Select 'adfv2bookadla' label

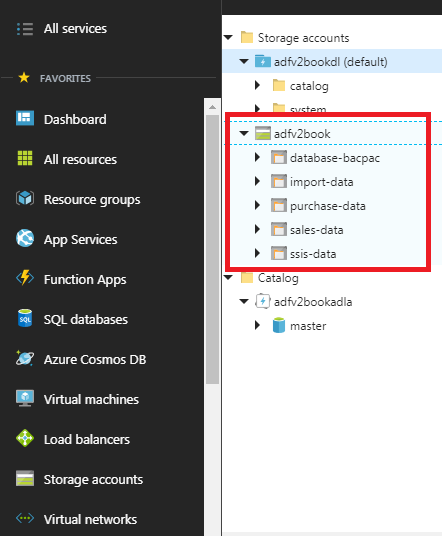point(313,302)
